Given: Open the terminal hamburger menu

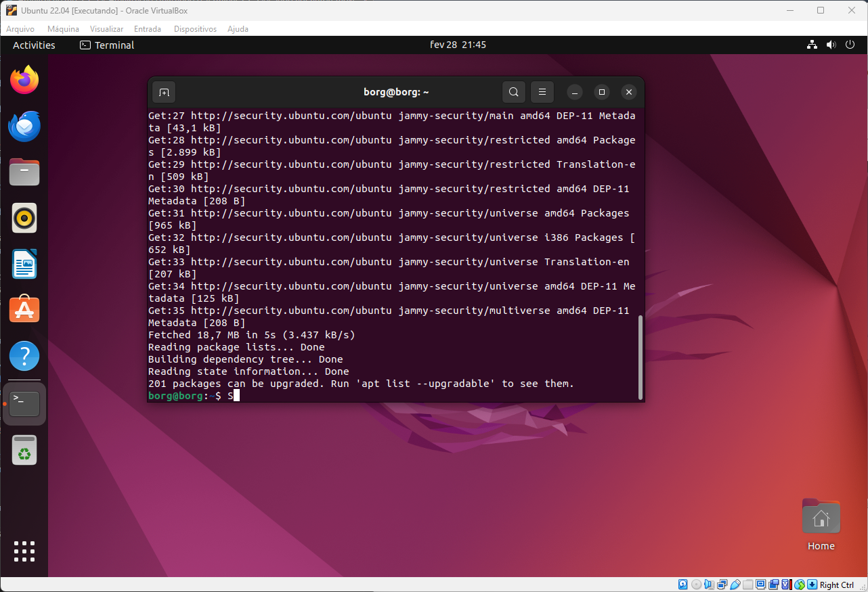Looking at the screenshot, I should pos(542,92).
